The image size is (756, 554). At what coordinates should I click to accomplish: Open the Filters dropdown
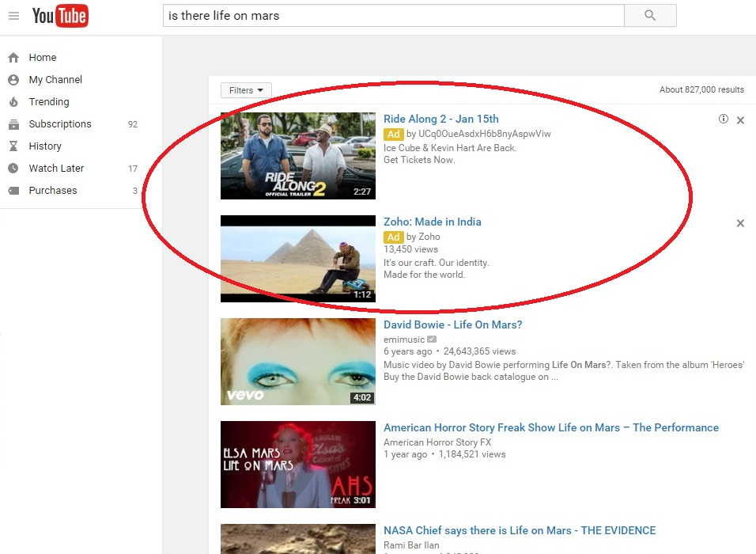246,90
